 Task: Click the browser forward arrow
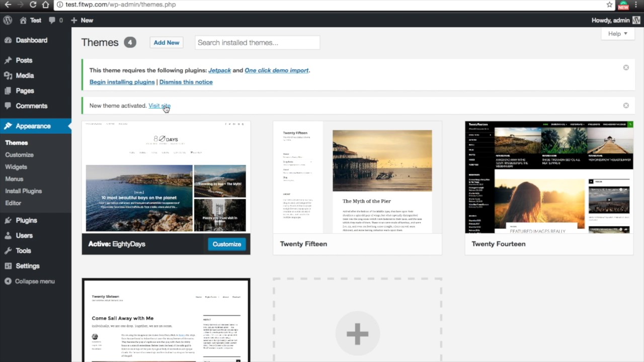[x=20, y=5]
